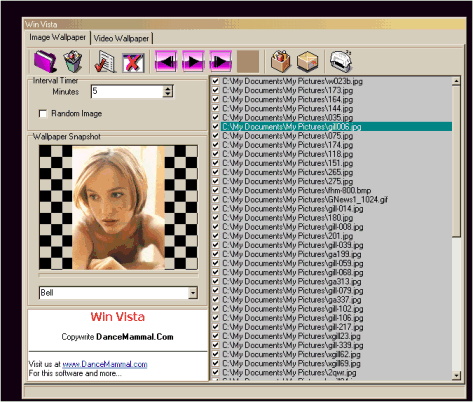Toggle the checkbox for gill006.jpg
Image resolution: width=473 pixels, height=402 pixels.
tap(215, 126)
